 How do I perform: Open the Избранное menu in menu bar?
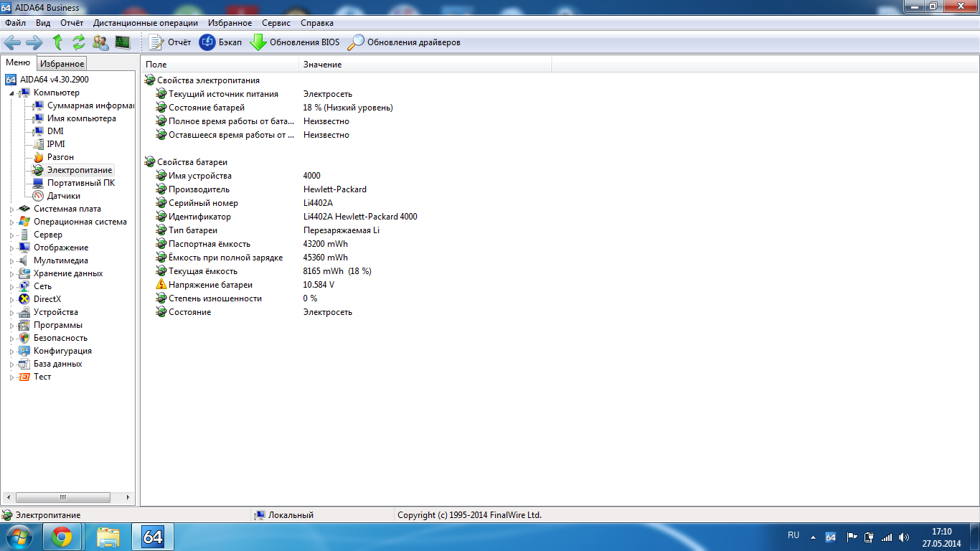pyautogui.click(x=230, y=23)
